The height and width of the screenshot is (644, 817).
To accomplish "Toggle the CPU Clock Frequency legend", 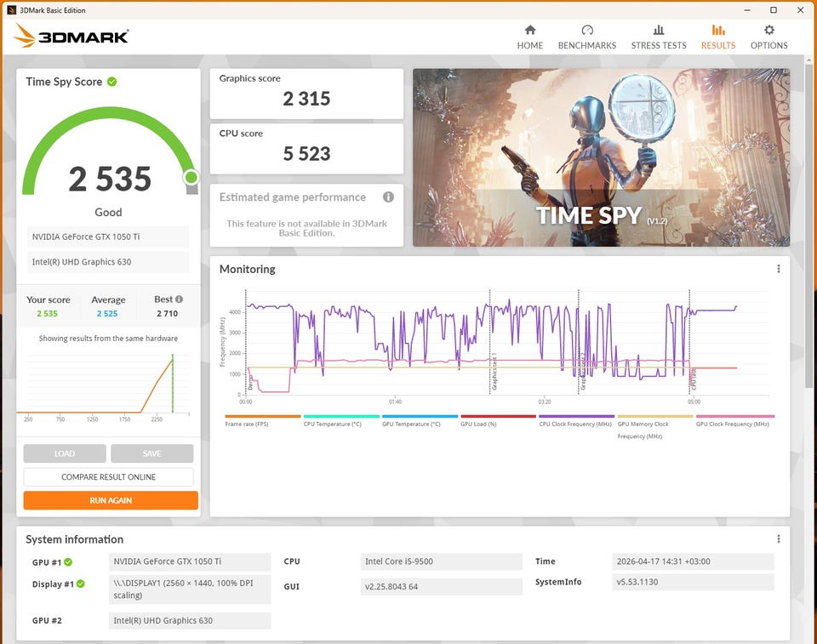I will pyautogui.click(x=576, y=420).
